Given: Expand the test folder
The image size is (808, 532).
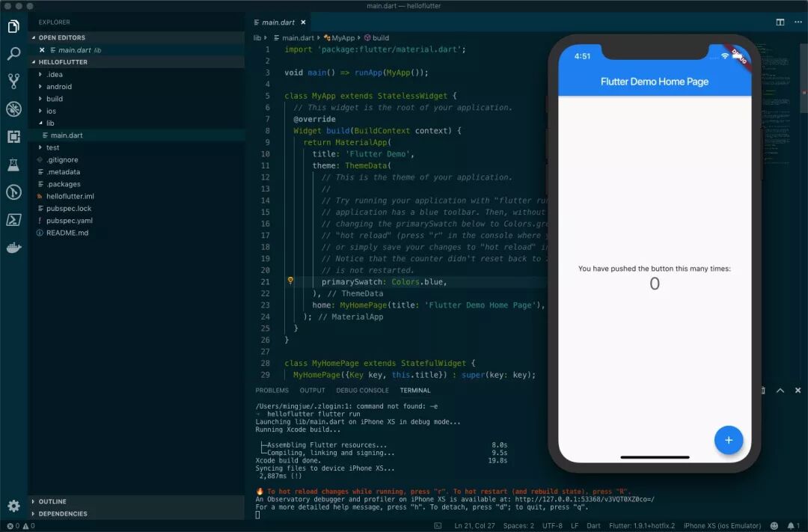Looking at the screenshot, I should [x=137, y=147].
